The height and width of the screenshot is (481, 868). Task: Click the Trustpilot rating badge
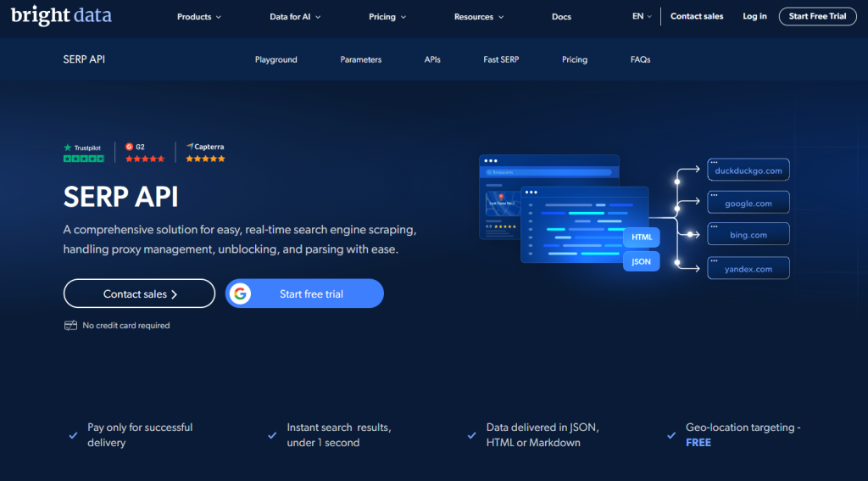coord(84,153)
